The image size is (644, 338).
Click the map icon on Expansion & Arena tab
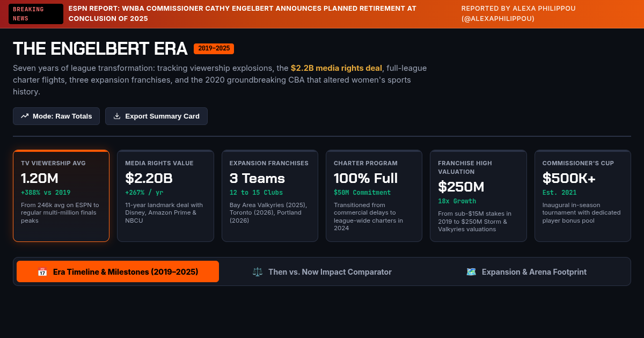coord(471,272)
